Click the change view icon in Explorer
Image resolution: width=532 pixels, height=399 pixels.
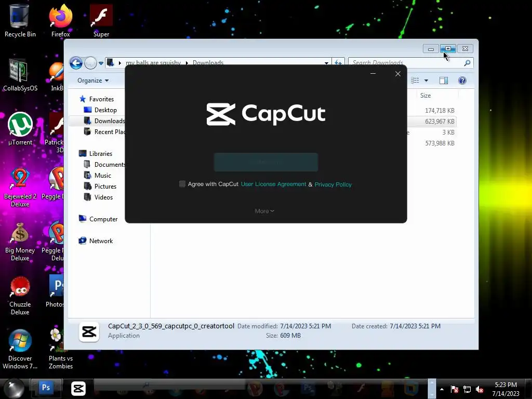click(415, 81)
